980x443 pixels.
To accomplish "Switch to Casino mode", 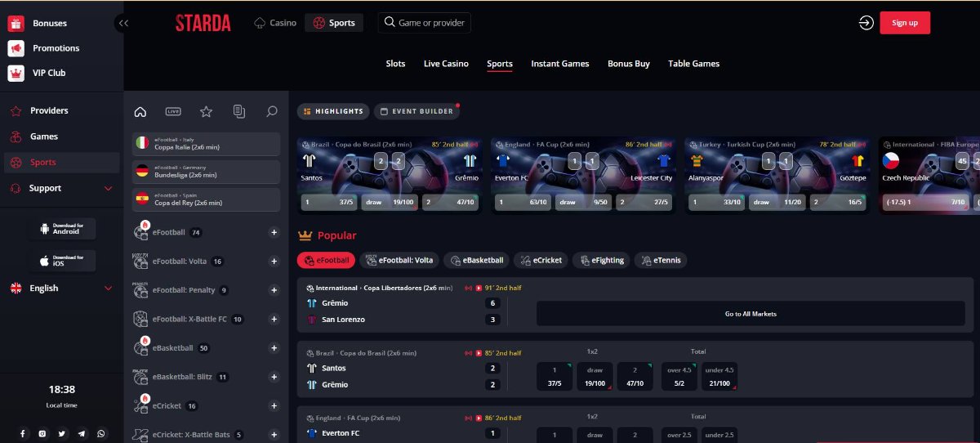I will 275,23.
